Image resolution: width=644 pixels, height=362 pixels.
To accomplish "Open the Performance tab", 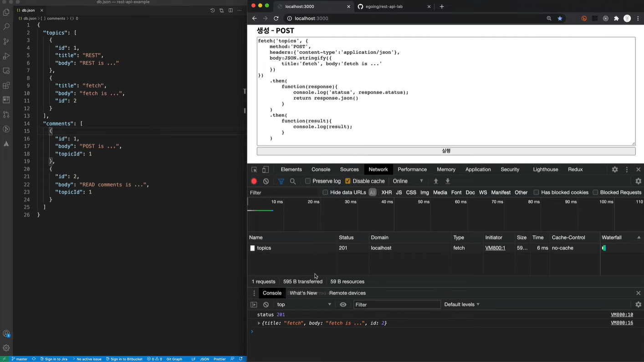I will click(412, 169).
